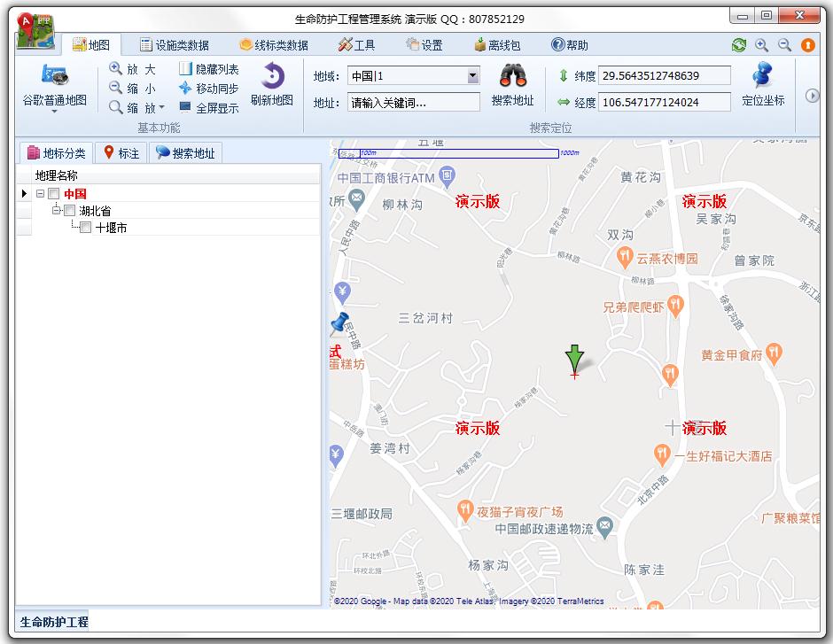833x644 pixels.
Task: Select the 工具 ribbon tab
Action: click(x=356, y=45)
